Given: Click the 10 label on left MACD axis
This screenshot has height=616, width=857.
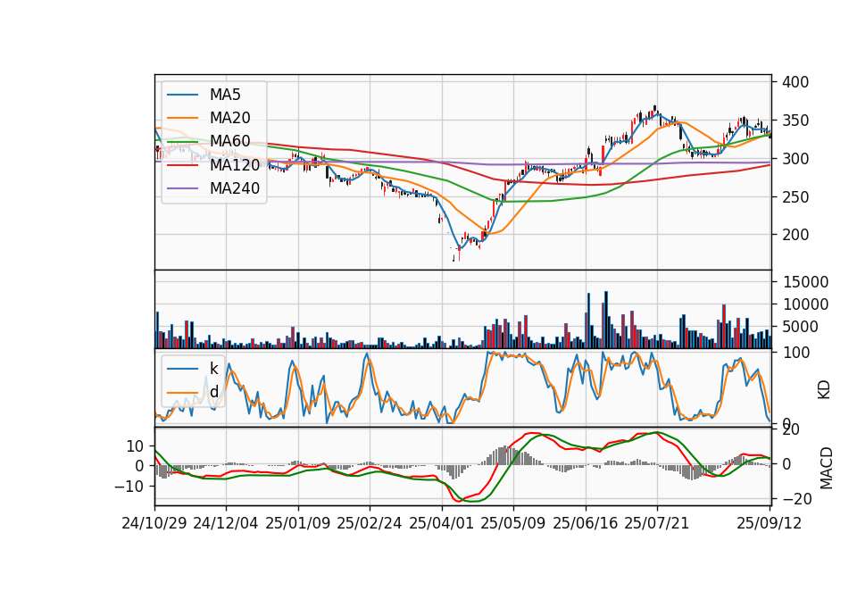Looking at the screenshot, I should (135, 446).
